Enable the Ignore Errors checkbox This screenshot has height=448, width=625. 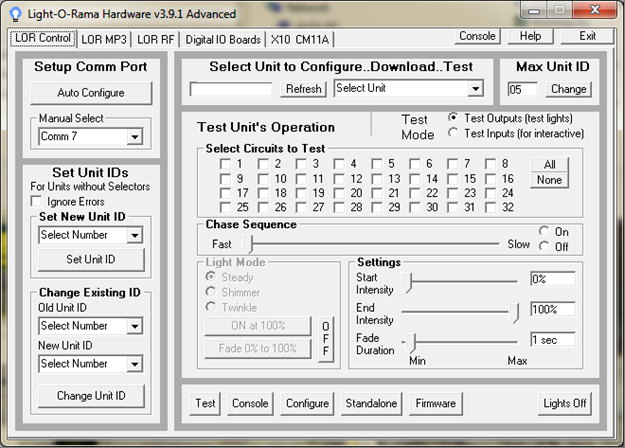point(36,201)
